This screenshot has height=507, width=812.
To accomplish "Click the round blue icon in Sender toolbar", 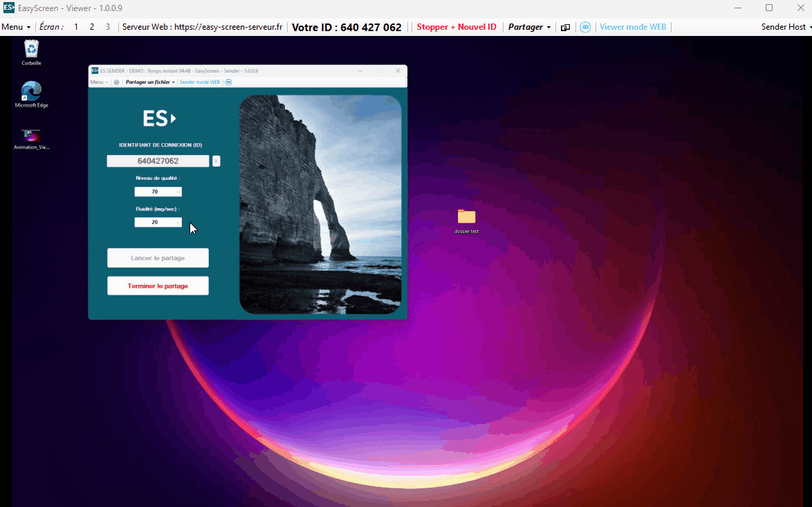I will click(x=228, y=82).
